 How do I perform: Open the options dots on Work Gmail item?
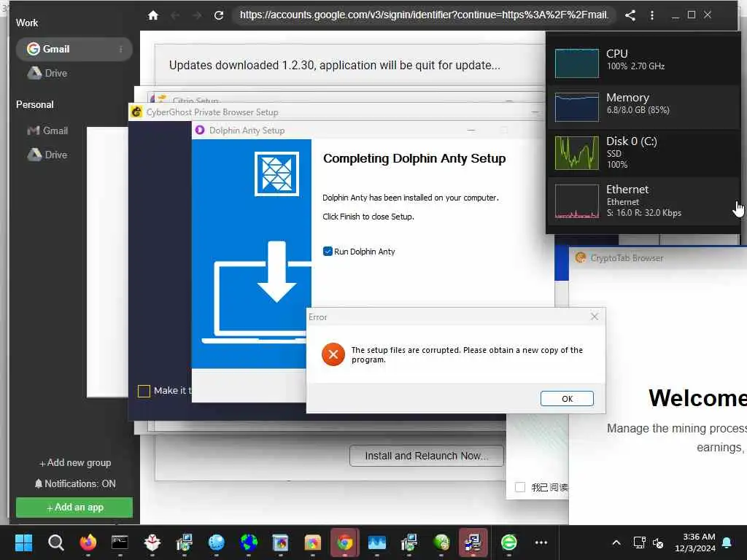(x=120, y=49)
